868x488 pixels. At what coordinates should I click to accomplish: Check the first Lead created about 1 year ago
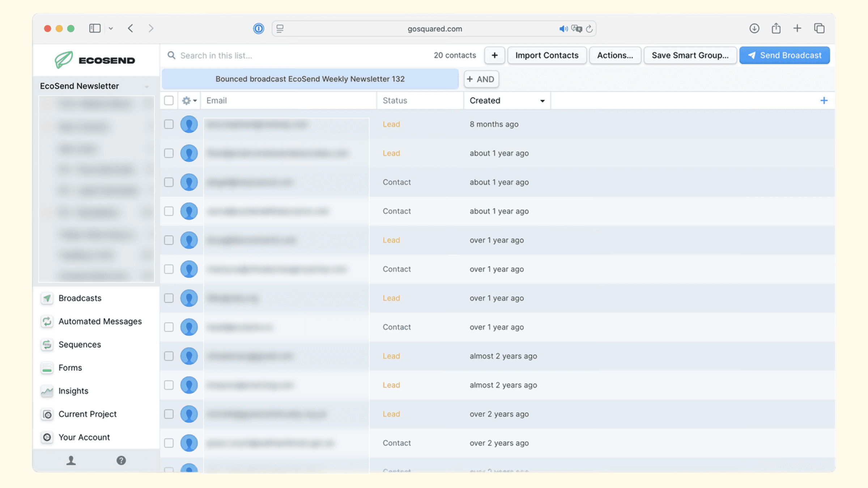(x=169, y=153)
